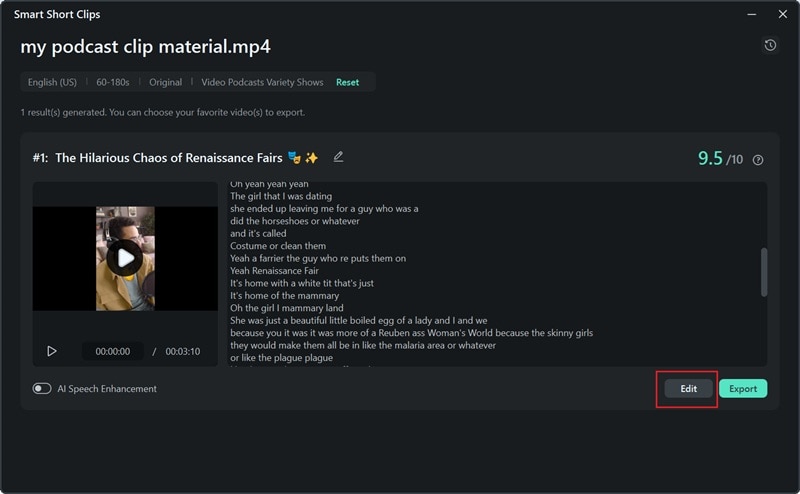The width and height of the screenshot is (800, 494).
Task: Click the 60-180s duration setting
Action: [x=115, y=82]
